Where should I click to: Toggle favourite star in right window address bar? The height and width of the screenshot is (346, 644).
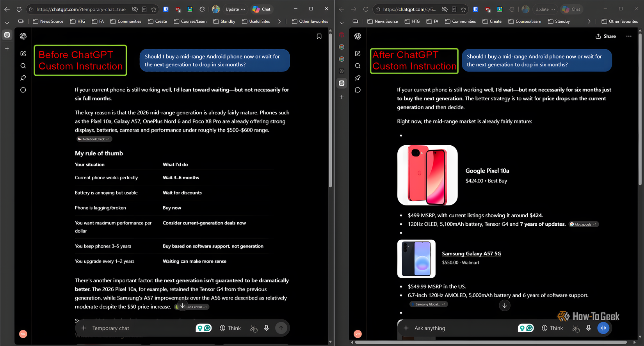(463, 9)
